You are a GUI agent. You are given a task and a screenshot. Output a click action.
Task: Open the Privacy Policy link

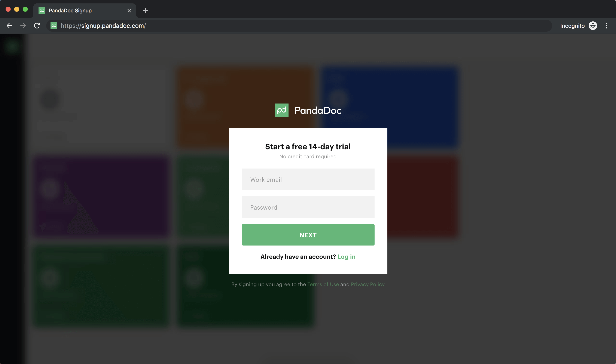tap(368, 284)
